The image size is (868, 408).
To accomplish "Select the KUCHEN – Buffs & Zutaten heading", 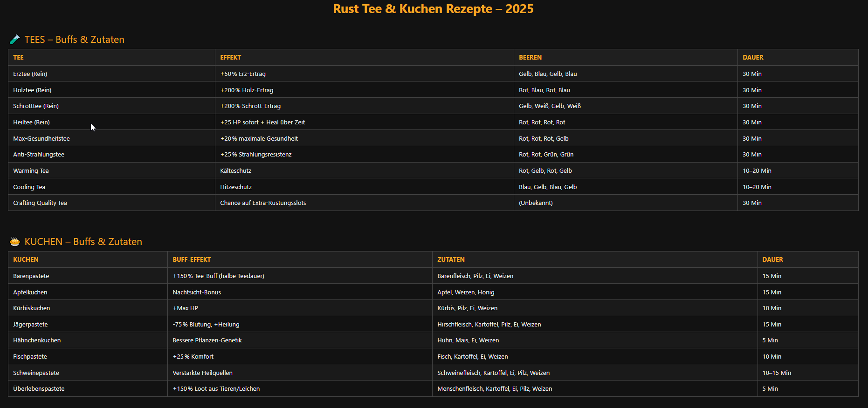I will pyautogui.click(x=83, y=242).
